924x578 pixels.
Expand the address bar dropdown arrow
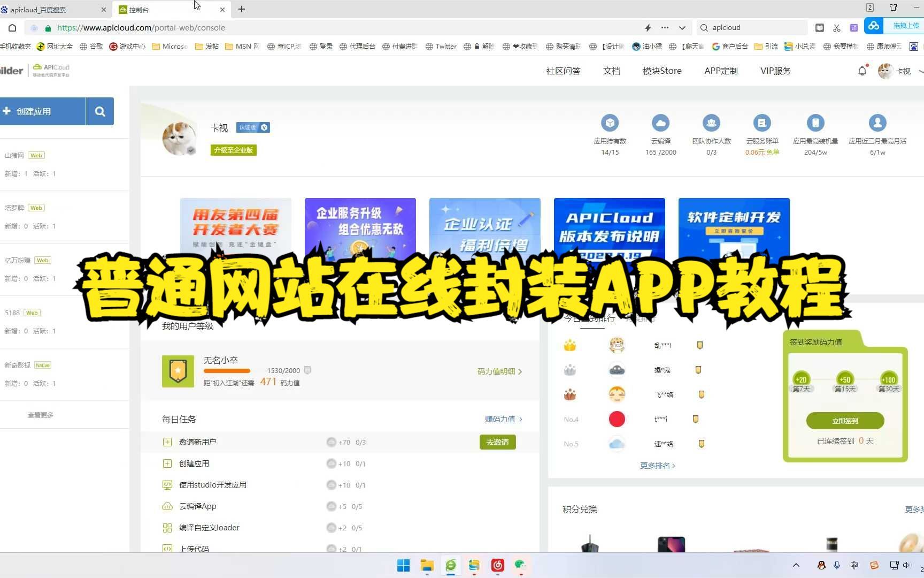682,28
